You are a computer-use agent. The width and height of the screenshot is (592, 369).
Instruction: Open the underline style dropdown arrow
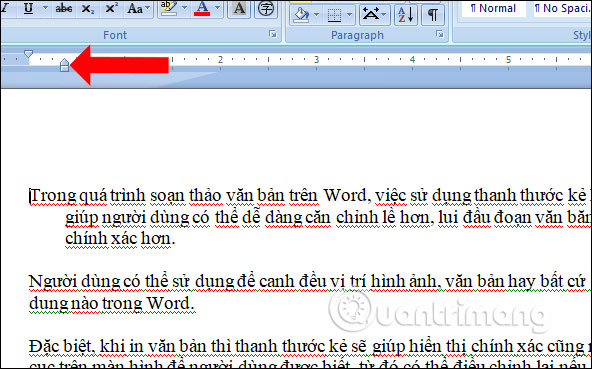[45, 8]
